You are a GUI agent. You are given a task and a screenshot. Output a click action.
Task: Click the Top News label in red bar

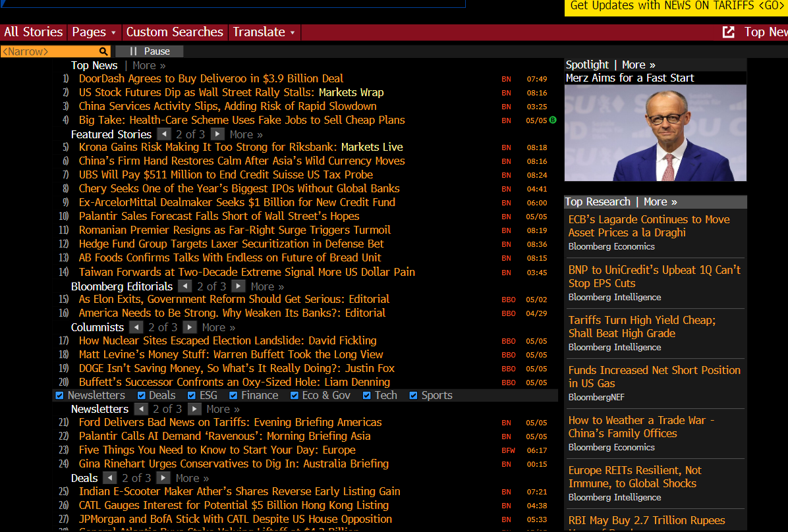[x=766, y=32]
